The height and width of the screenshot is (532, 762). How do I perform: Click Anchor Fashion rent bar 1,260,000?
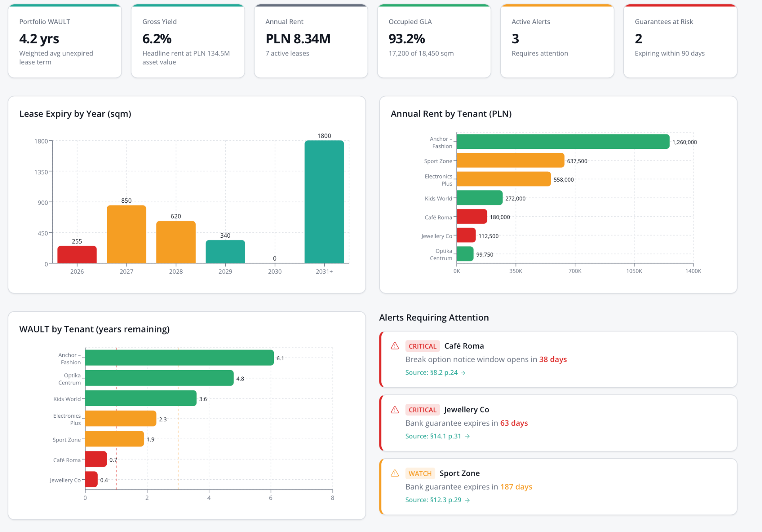pyautogui.click(x=563, y=142)
